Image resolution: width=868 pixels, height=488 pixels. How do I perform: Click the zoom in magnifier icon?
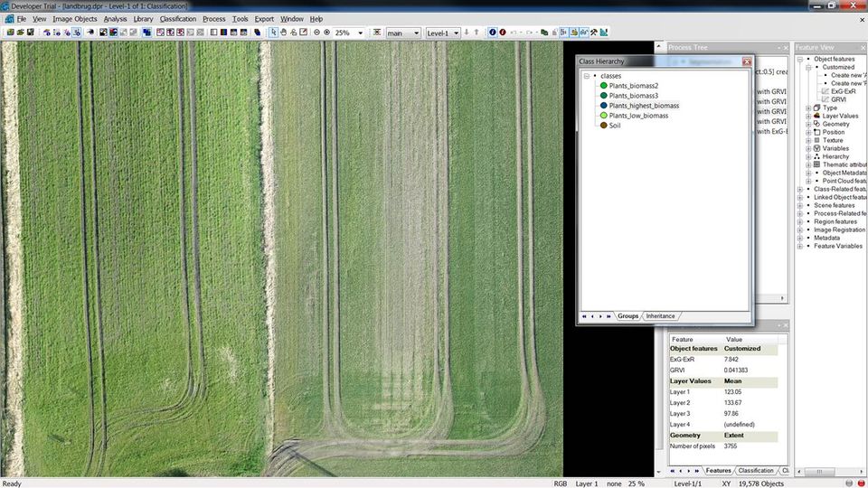(x=326, y=33)
